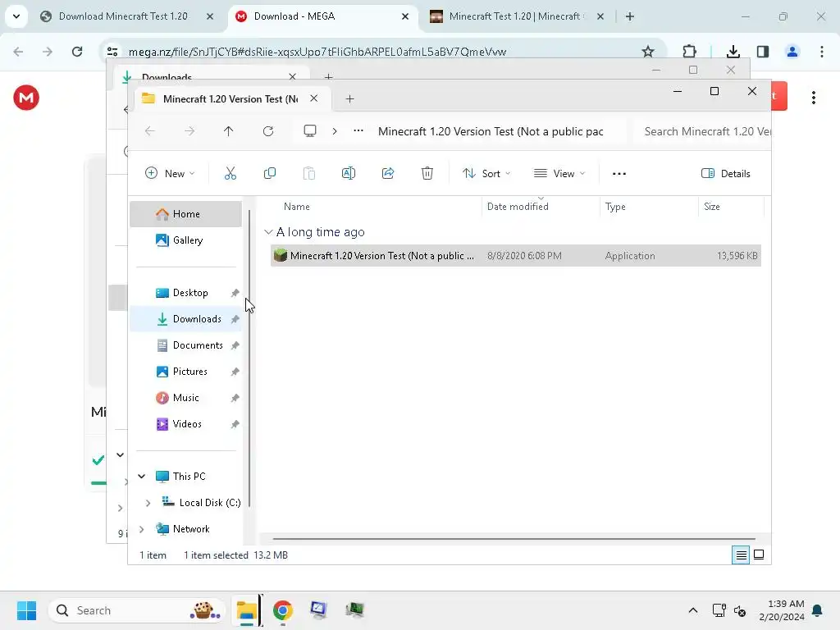Open a new Chrome tab
The width and height of the screenshot is (840, 630).
(x=630, y=16)
